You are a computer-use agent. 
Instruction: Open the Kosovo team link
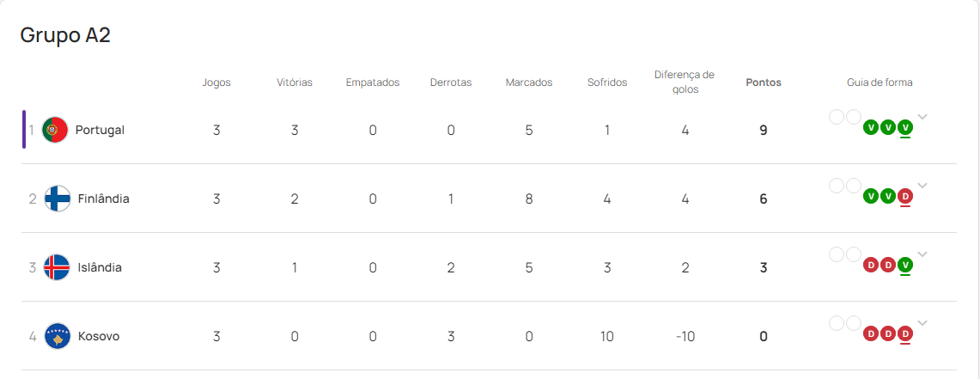click(x=99, y=337)
